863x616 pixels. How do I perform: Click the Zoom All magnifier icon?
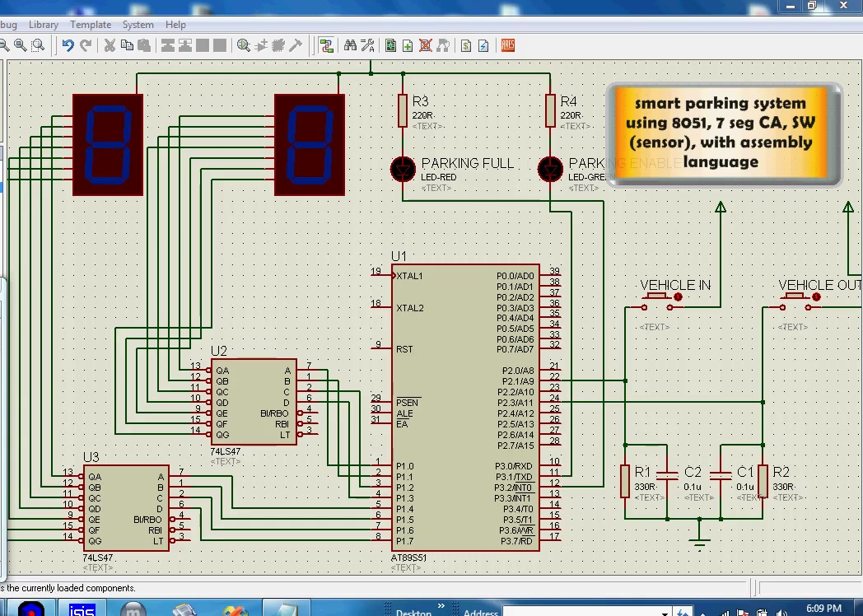click(x=21, y=45)
